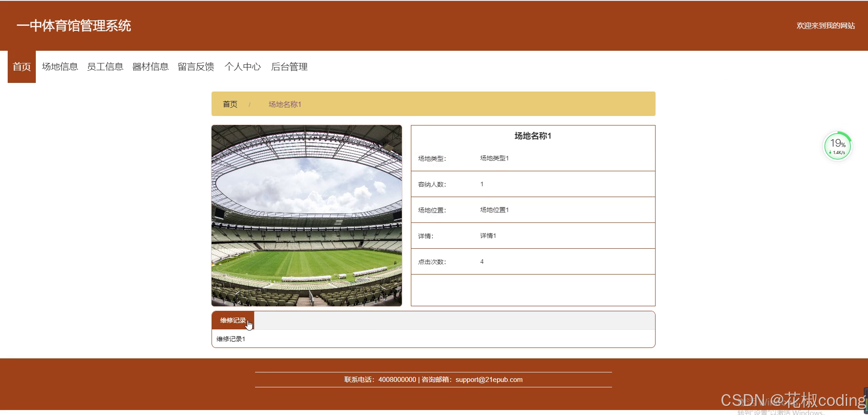The image size is (868, 415).
Task: Click the 容纳人数 value 1
Action: tap(482, 184)
